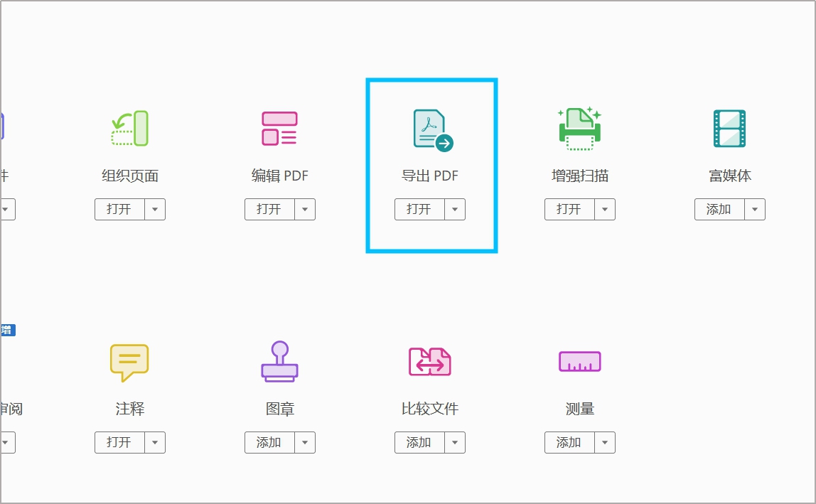Viewport: 816px width, 504px height.
Task: Select the 测量 label text
Action: (580, 409)
